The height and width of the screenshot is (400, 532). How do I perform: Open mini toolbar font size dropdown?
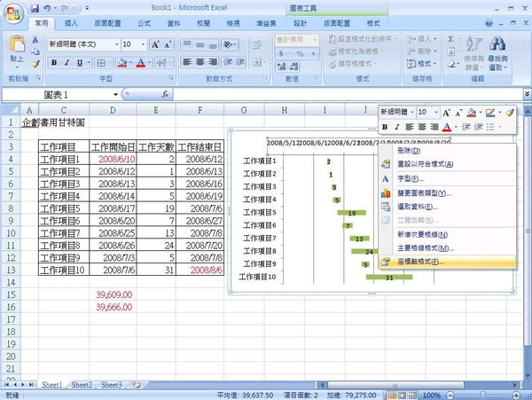click(436, 113)
